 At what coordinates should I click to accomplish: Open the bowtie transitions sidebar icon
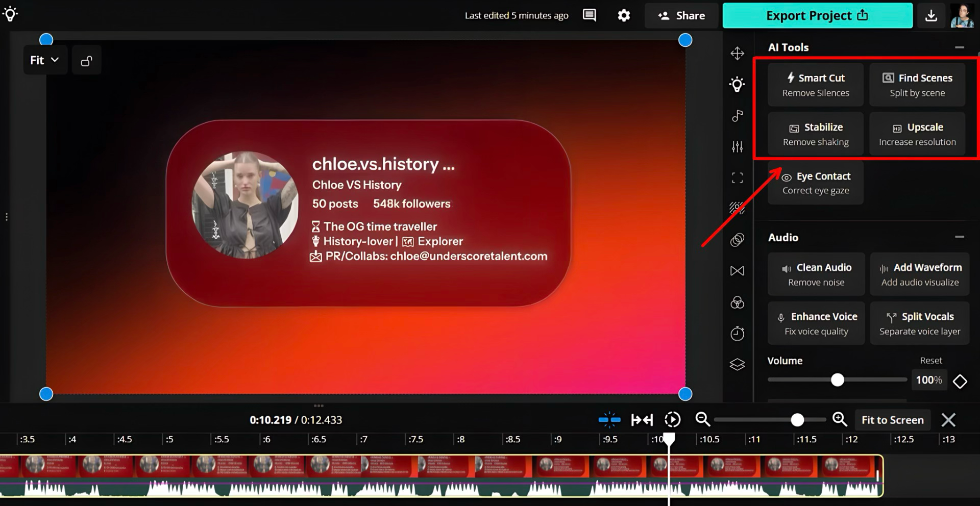click(737, 271)
